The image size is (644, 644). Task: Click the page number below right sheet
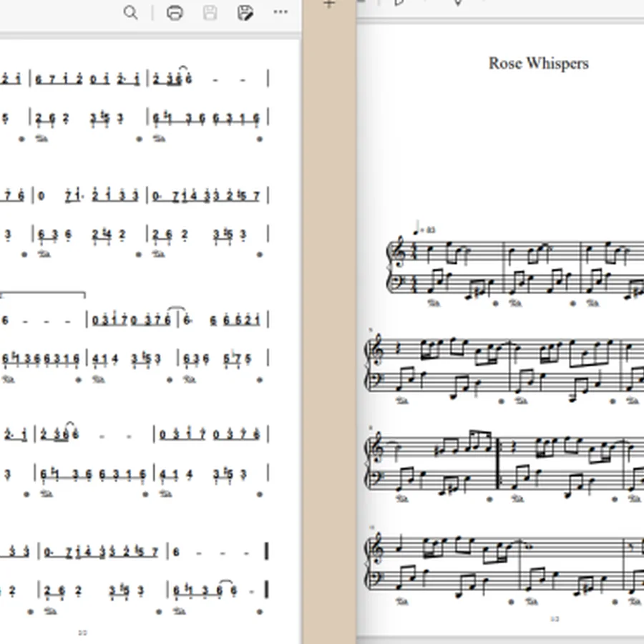[555, 619]
